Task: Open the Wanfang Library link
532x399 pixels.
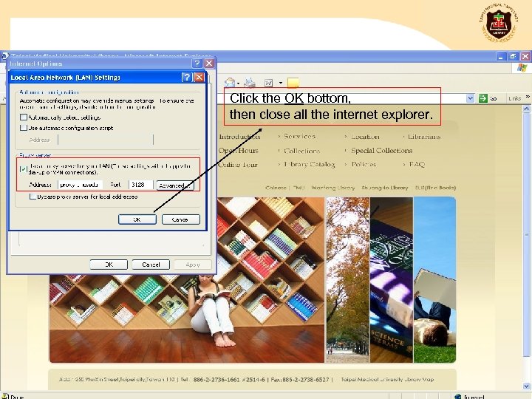Action: [332, 188]
